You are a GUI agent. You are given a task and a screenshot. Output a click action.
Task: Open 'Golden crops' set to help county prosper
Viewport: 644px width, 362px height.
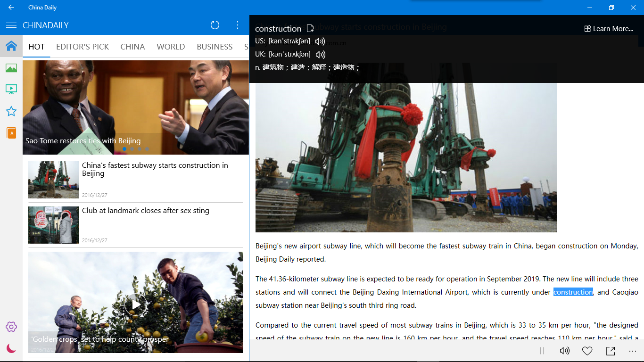click(100, 339)
